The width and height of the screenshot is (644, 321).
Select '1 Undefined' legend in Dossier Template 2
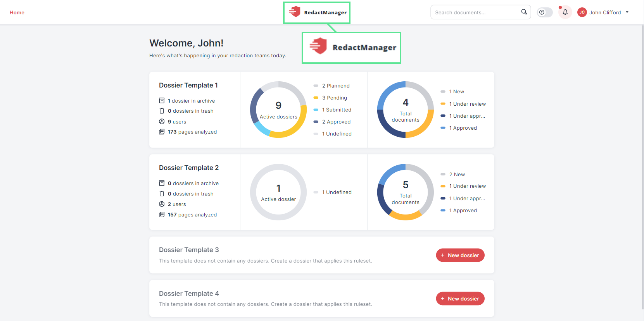(x=333, y=192)
